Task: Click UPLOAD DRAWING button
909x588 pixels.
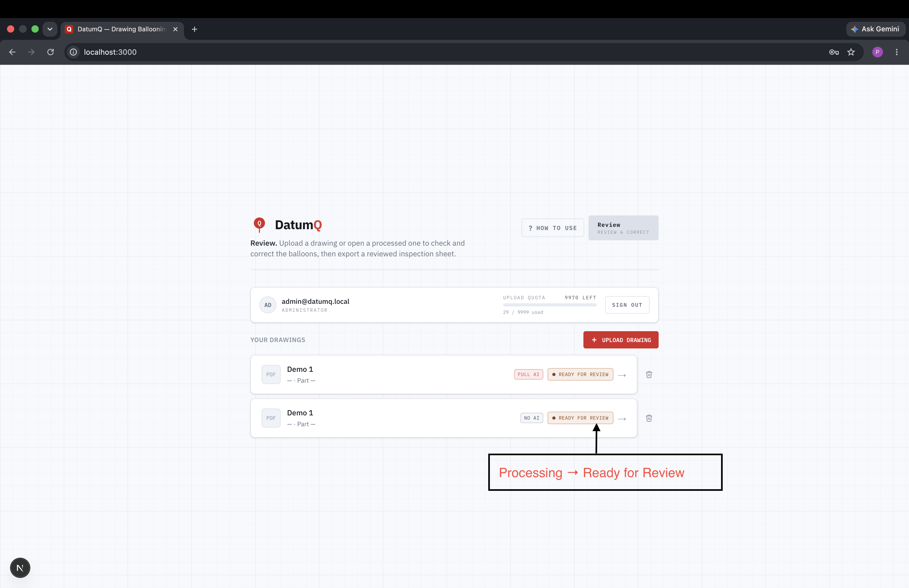Action: [621, 340]
